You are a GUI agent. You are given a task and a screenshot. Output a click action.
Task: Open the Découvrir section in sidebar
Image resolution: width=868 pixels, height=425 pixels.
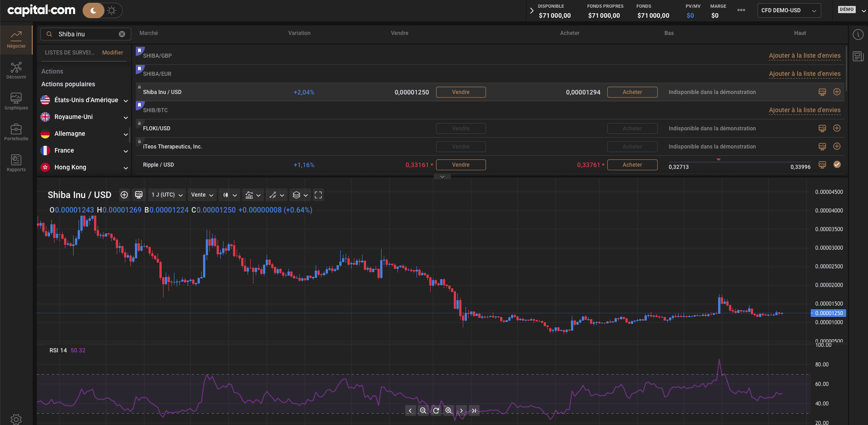pos(16,71)
